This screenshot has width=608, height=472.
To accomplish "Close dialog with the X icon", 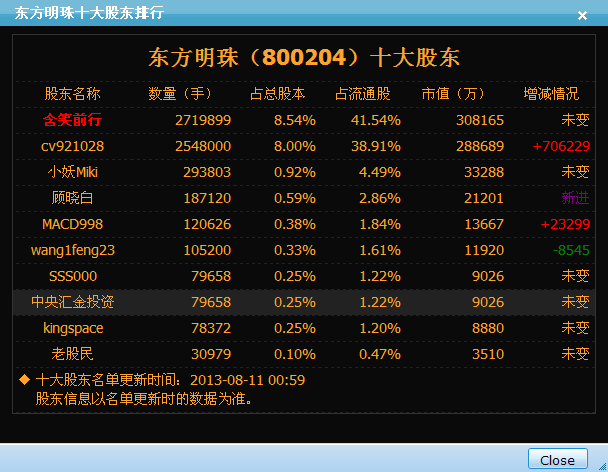I will (x=582, y=16).
